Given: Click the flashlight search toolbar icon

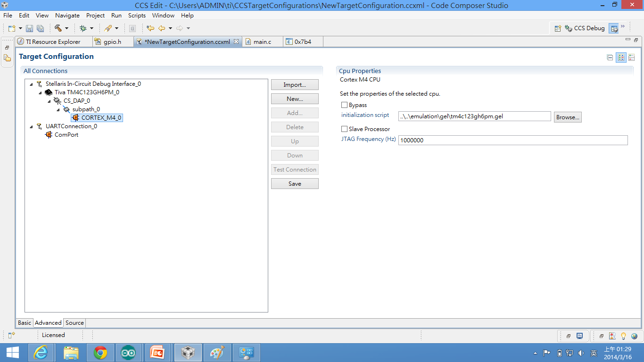Looking at the screenshot, I should (108, 28).
